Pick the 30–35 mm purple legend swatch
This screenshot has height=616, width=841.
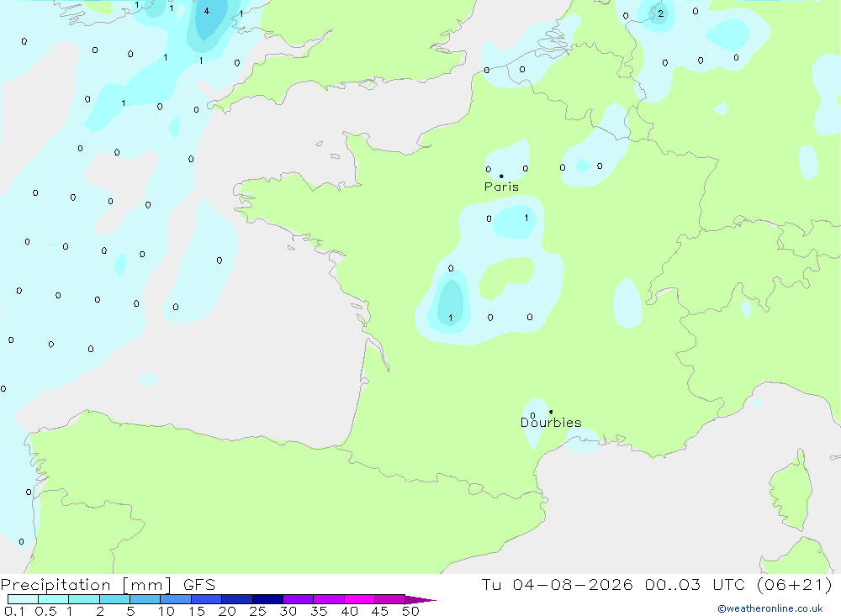point(298,599)
